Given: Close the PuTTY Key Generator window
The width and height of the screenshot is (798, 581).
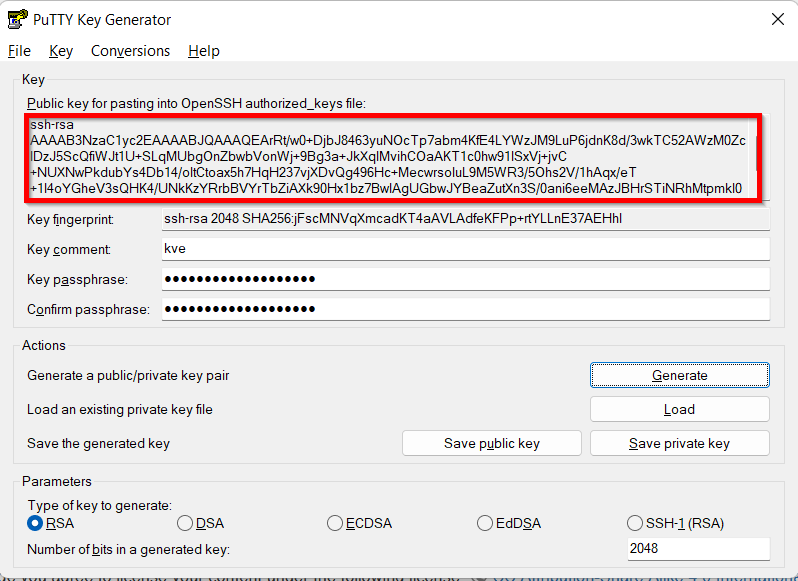Looking at the screenshot, I should [x=777, y=19].
